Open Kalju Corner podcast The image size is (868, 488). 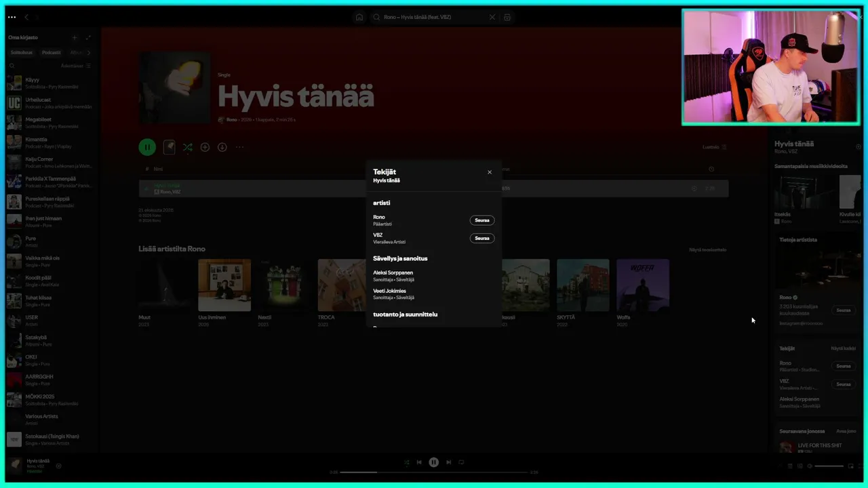point(50,162)
